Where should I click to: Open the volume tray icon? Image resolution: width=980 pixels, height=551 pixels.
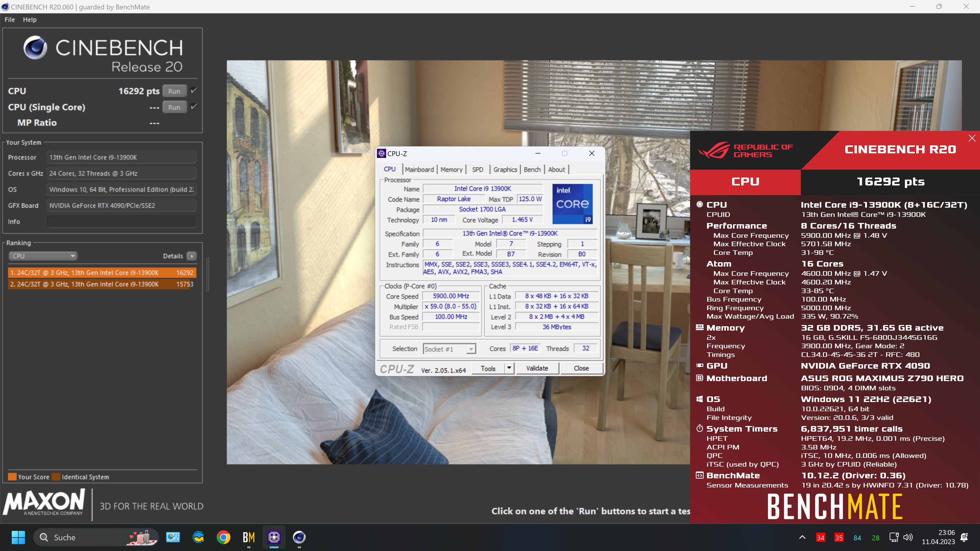[908, 537]
